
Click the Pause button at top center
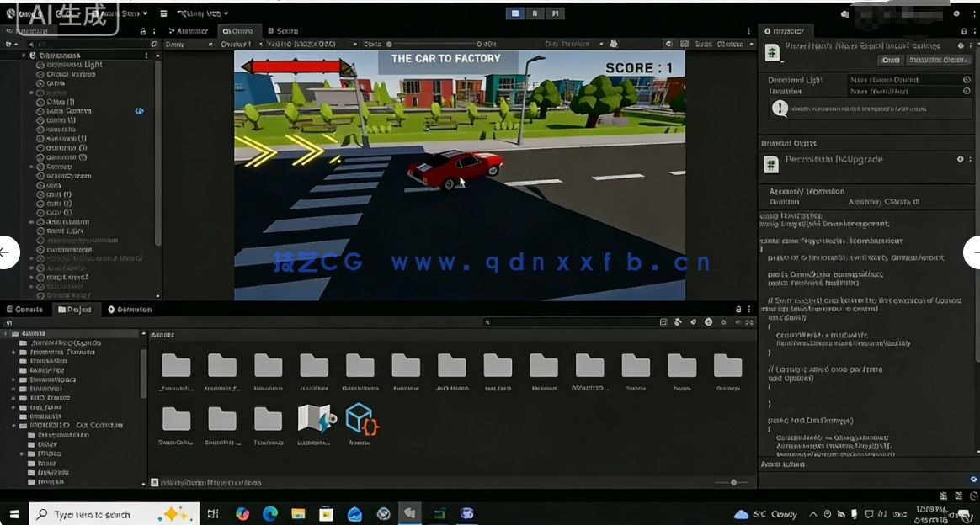(x=534, y=13)
